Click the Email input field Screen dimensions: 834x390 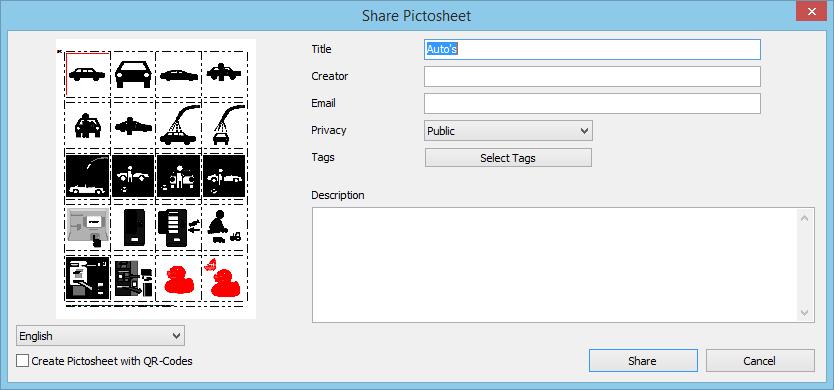[x=592, y=104]
